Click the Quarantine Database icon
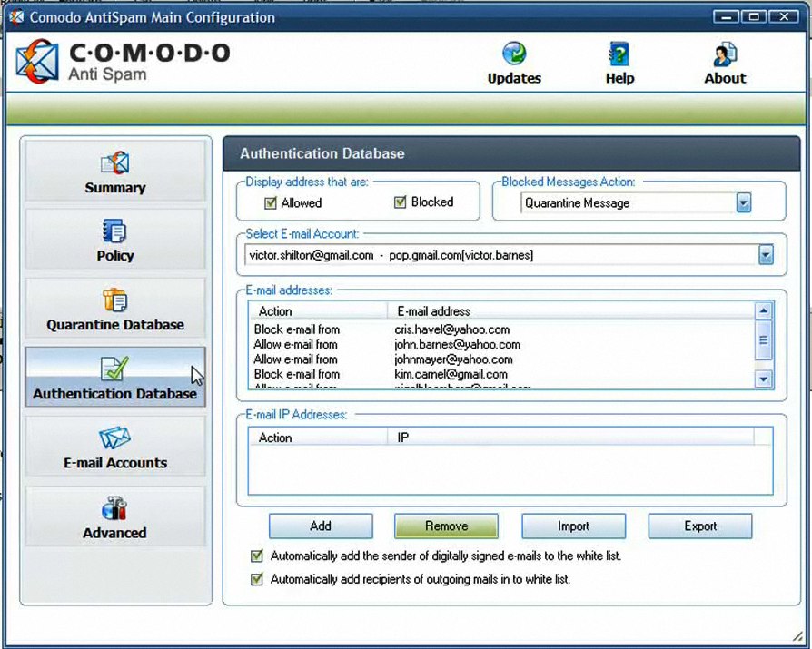The height and width of the screenshot is (649, 812). point(114,300)
